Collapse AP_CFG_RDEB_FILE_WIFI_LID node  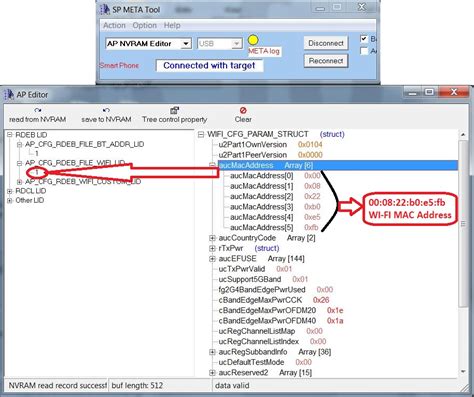(x=19, y=163)
